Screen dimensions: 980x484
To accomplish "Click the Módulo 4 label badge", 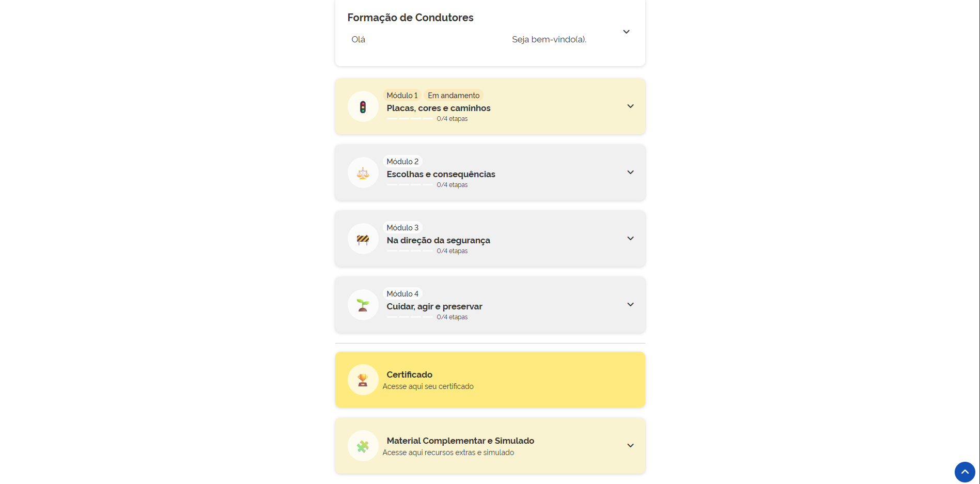I will tap(402, 294).
